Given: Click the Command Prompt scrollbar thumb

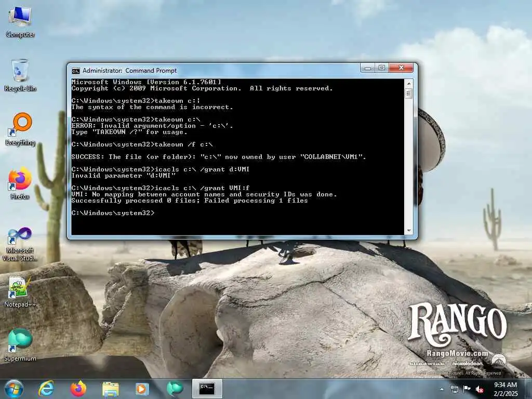Looking at the screenshot, I should pyautogui.click(x=409, y=94).
